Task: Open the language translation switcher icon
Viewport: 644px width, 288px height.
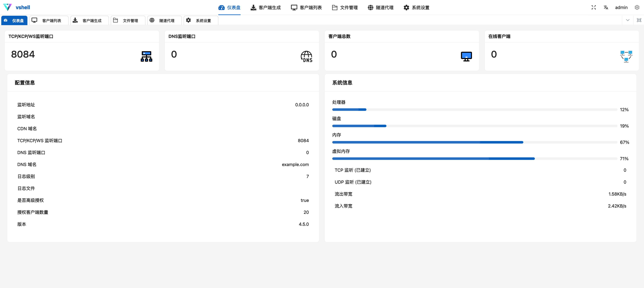Action: click(x=606, y=8)
